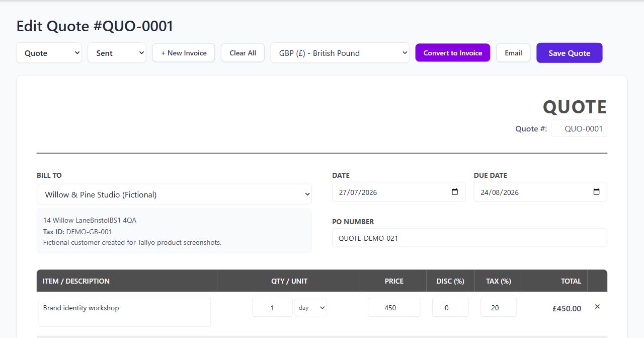Open the Date field calendar picker icon
The height and width of the screenshot is (338, 644).
coord(455,192)
